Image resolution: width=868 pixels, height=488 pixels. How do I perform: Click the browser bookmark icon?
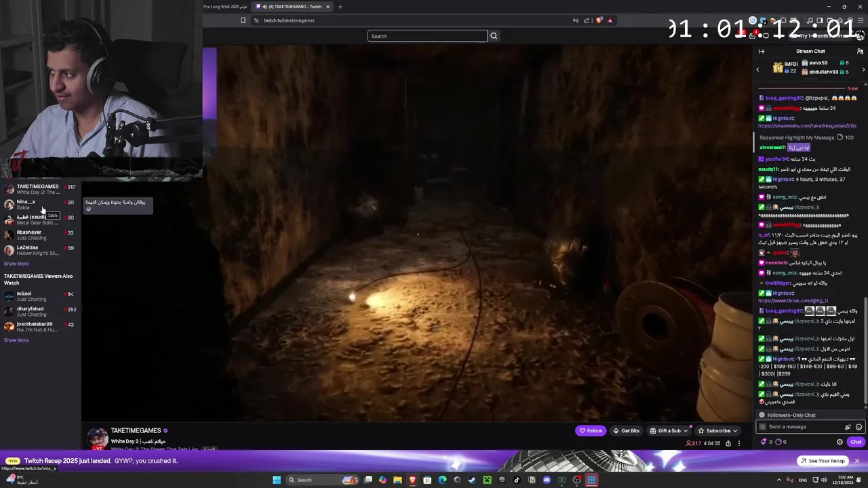pos(243,20)
